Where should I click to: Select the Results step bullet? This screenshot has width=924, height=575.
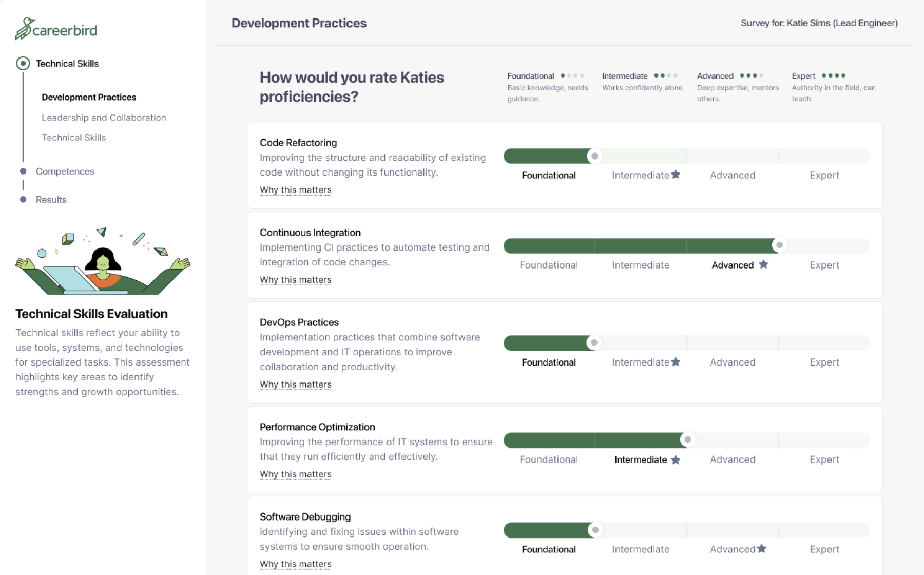coord(23,200)
